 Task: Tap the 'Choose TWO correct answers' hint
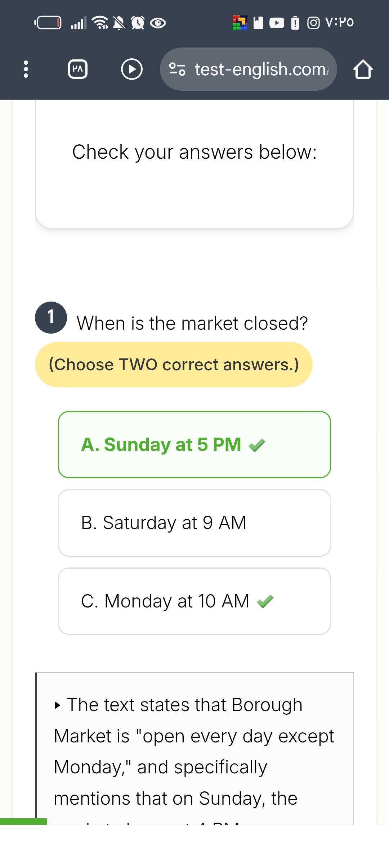174,365
